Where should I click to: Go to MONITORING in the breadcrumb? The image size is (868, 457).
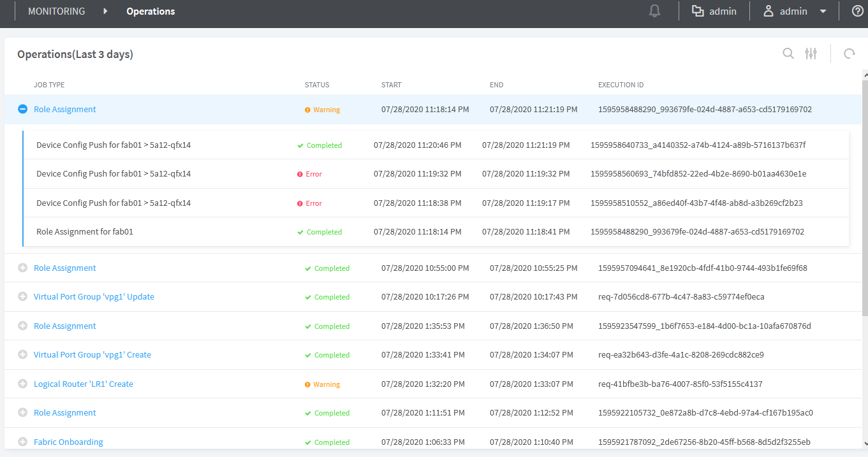tap(56, 11)
